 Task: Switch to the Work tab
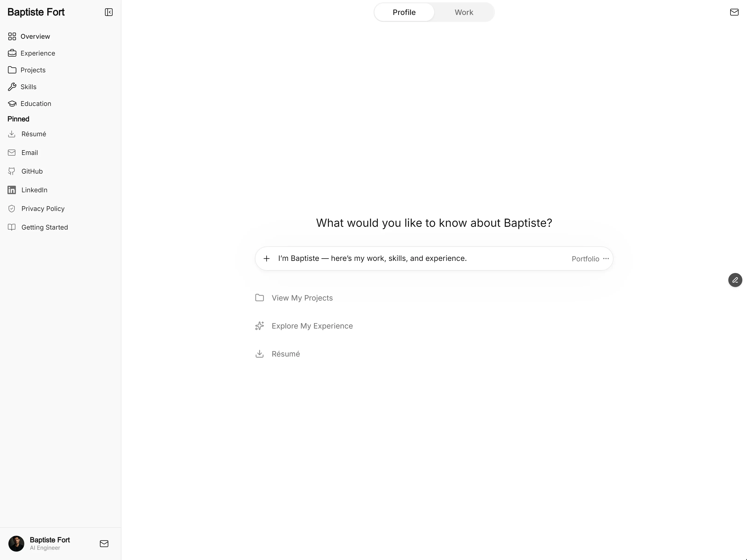pos(464,12)
